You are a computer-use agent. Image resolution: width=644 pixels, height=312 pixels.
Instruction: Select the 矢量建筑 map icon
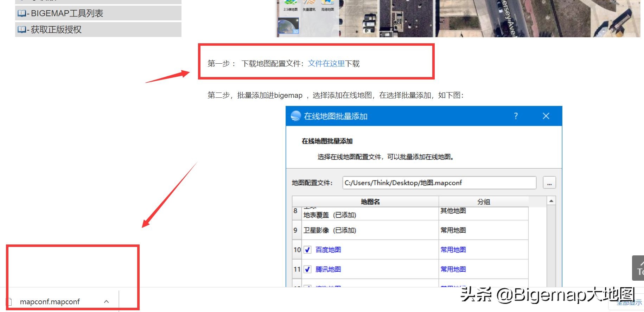coord(309,4)
